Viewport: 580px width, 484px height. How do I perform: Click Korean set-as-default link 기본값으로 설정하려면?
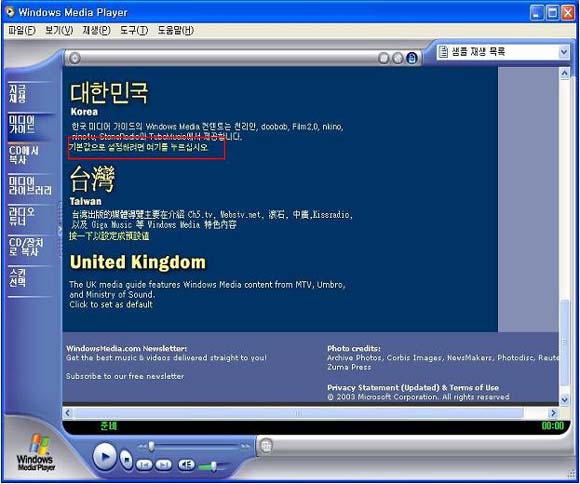pyautogui.click(x=138, y=147)
